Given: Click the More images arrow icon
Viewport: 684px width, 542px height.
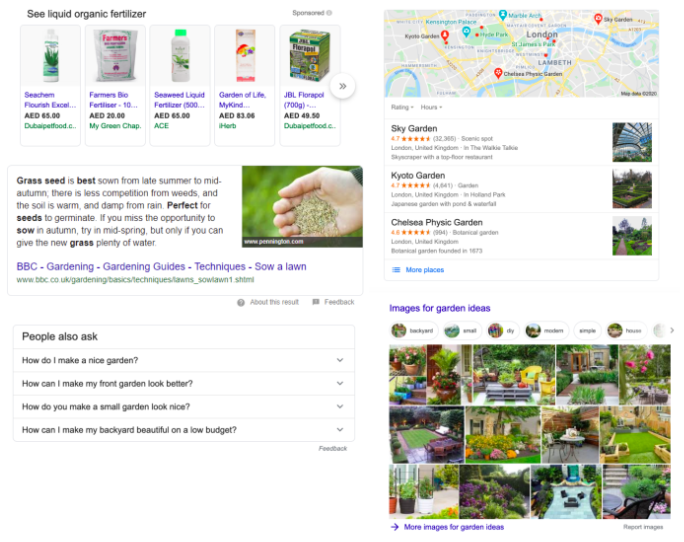Looking at the screenshot, I should 395,527.
